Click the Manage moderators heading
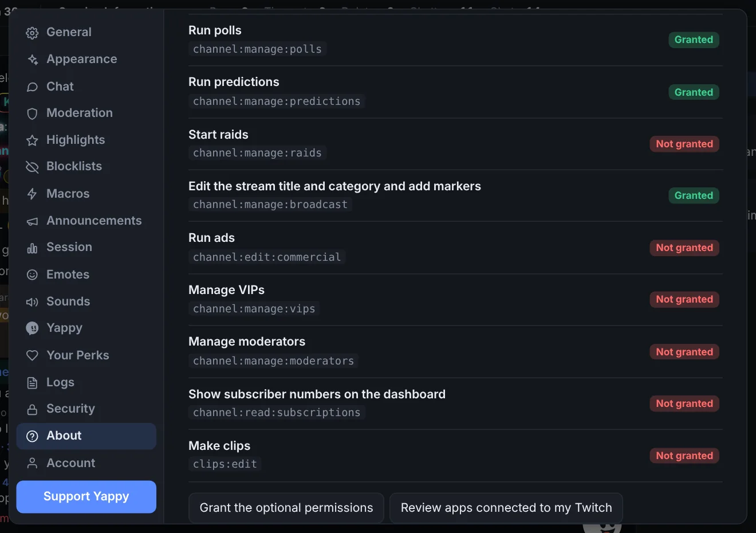756x533 pixels. pyautogui.click(x=247, y=342)
